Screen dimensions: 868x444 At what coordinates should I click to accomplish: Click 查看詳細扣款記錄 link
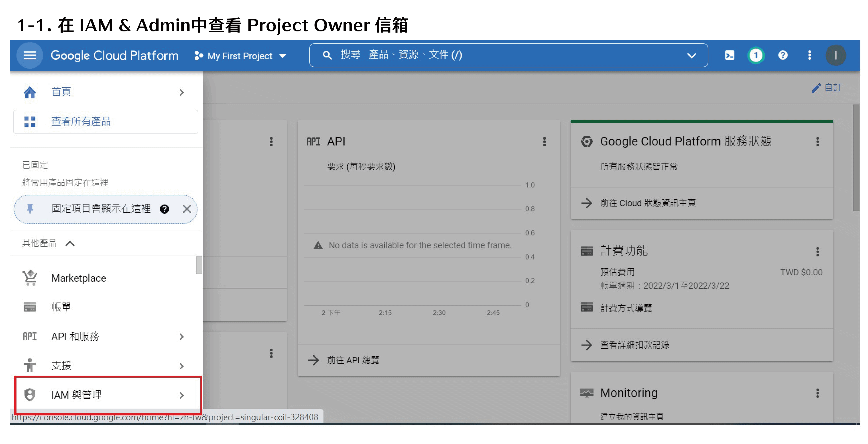tap(634, 345)
